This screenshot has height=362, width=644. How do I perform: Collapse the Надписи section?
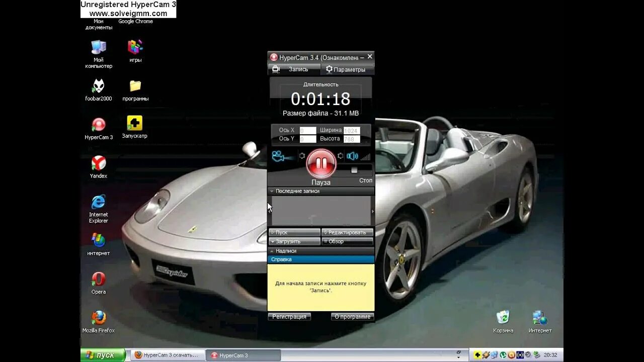coord(321,250)
